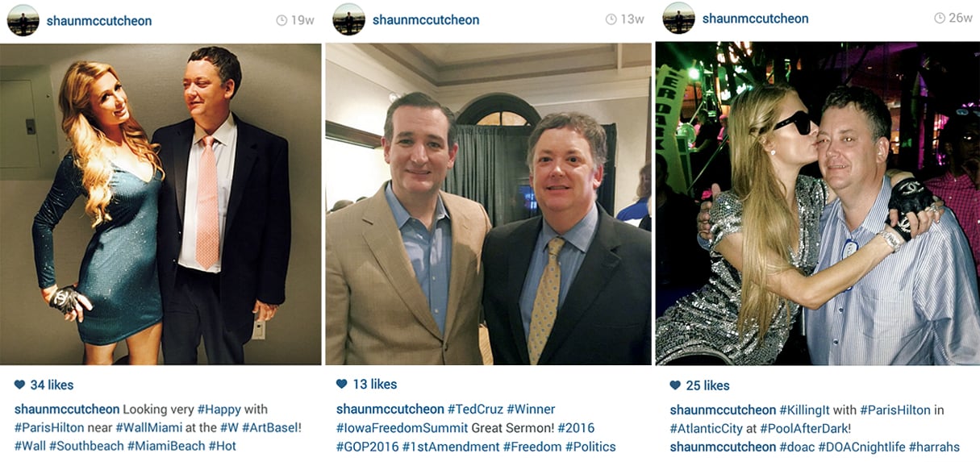Click the heart icon beside 25 likes
Viewport: 980px width, 462px height.
[x=676, y=385]
